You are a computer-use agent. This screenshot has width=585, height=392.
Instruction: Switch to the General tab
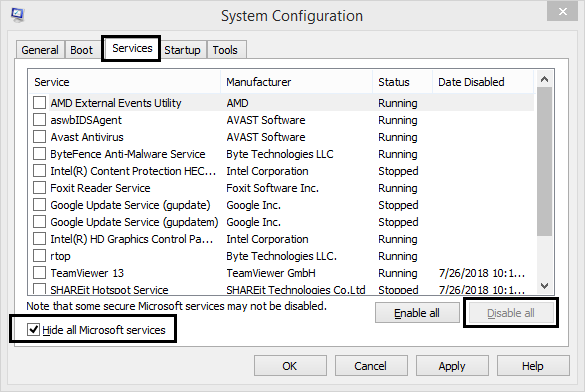pyautogui.click(x=40, y=50)
